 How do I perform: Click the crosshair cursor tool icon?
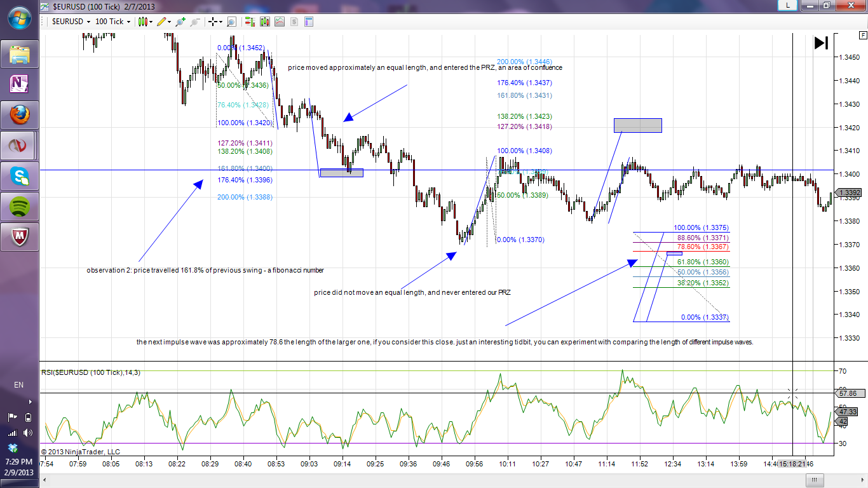pyautogui.click(x=213, y=22)
